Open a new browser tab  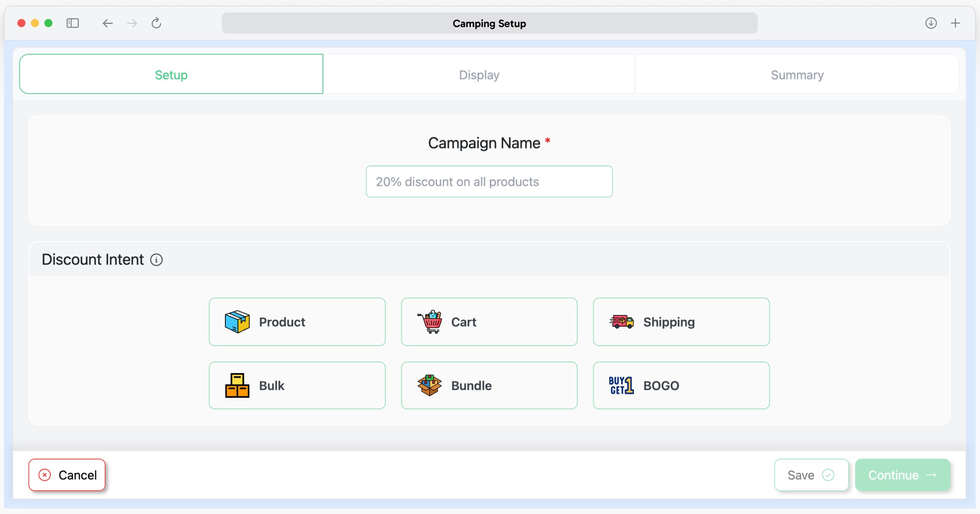click(955, 23)
